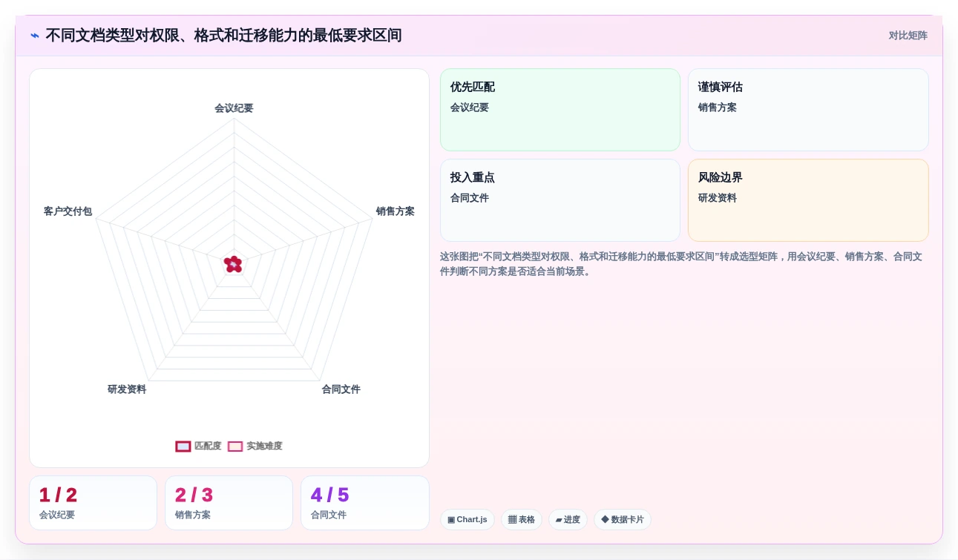
Task: Select the Chart.js tag chip
Action: [467, 519]
